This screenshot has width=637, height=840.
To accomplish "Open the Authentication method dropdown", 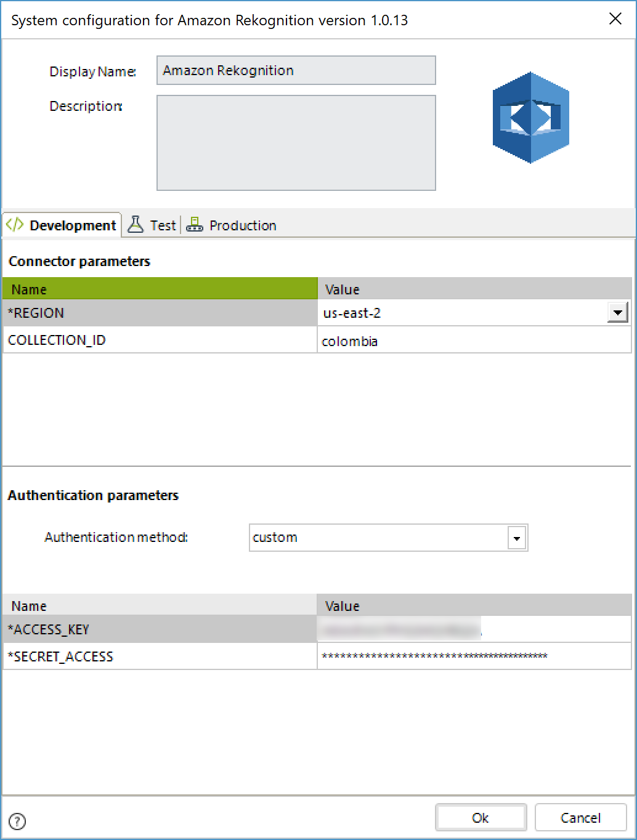I will click(517, 538).
